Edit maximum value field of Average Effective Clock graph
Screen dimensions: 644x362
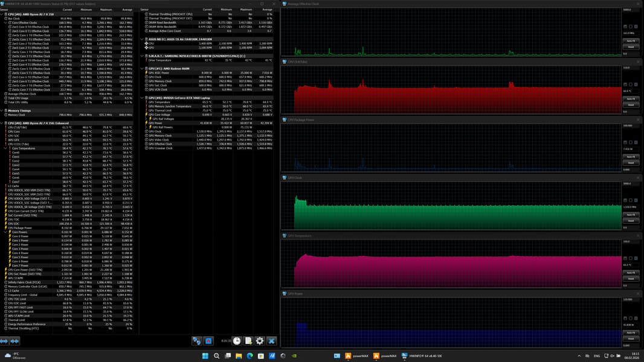[x=631, y=10]
